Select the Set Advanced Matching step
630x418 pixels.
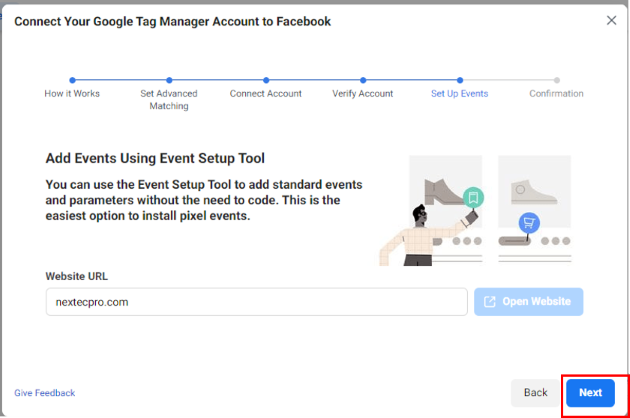click(169, 100)
